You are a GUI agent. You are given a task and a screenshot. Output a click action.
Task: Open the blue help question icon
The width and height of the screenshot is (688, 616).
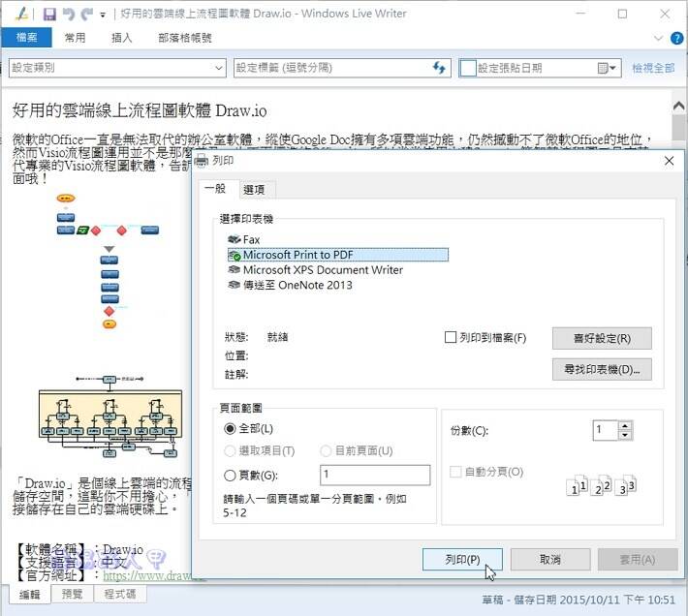point(676,38)
